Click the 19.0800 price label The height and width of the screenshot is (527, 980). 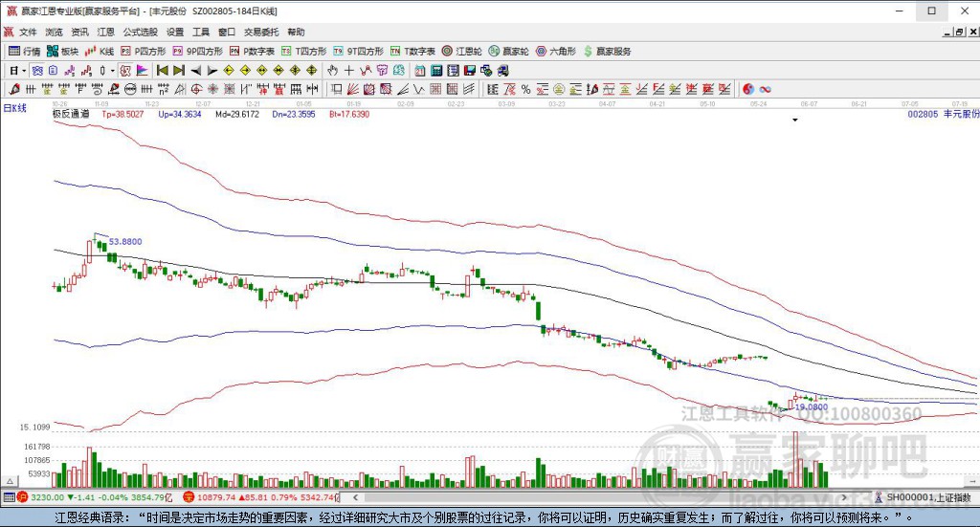(812, 407)
